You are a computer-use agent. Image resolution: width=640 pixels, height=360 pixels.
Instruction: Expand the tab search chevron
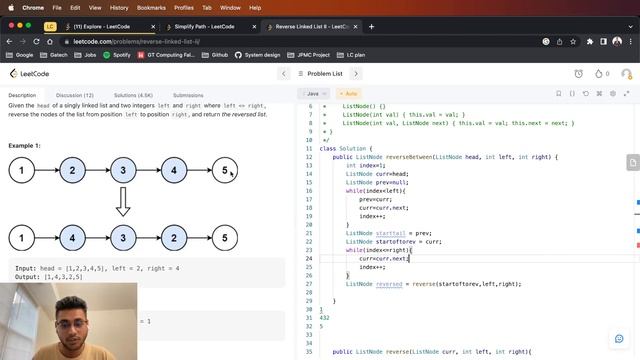pyautogui.click(x=630, y=27)
